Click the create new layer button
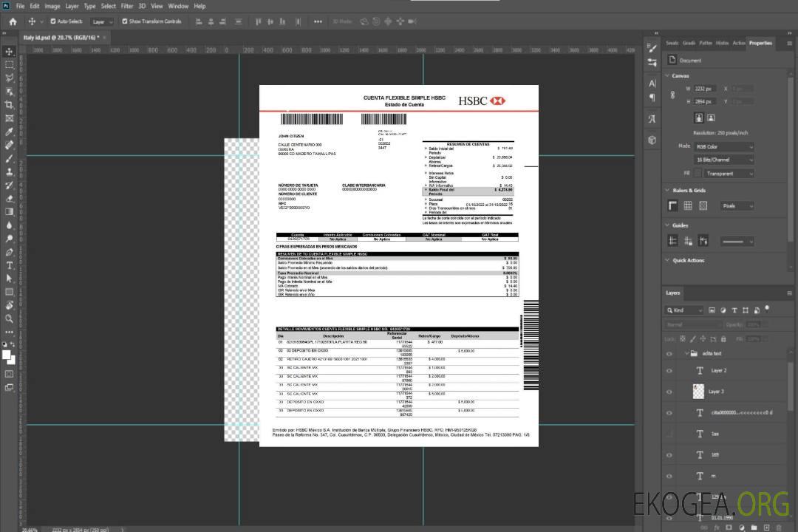 pyautogui.click(x=766, y=528)
